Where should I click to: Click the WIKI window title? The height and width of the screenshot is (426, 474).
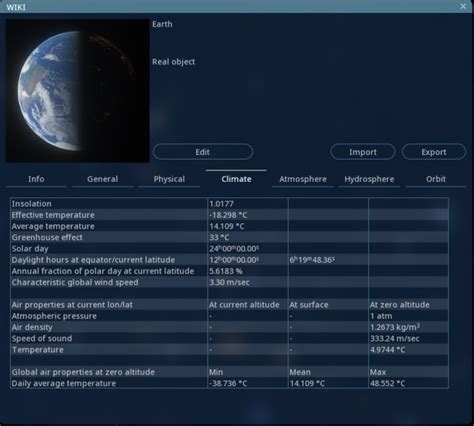tap(16, 7)
